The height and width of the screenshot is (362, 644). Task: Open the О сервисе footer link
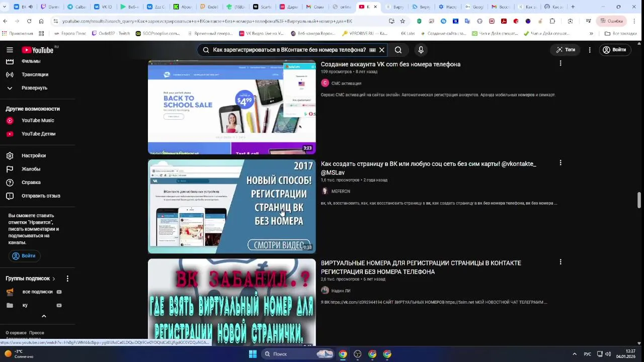16,333
